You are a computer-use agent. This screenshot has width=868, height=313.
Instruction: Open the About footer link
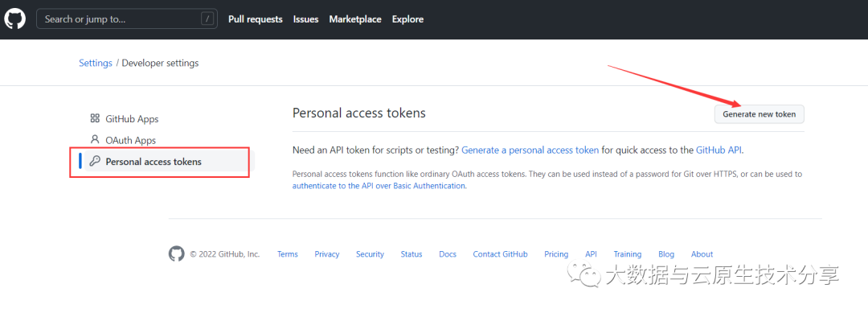tap(702, 253)
